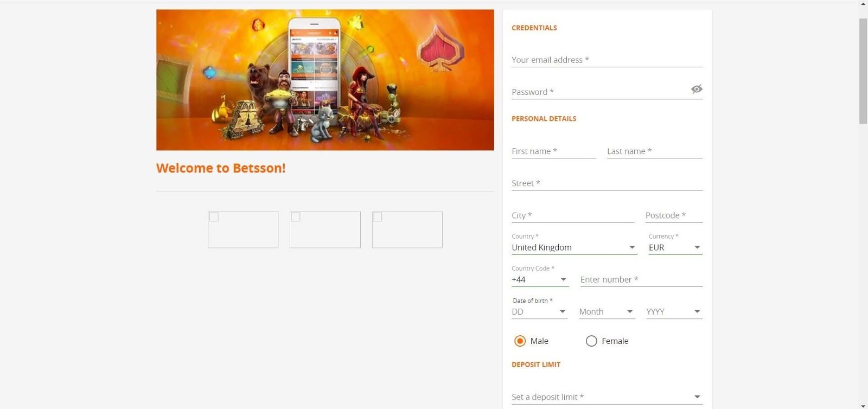The height and width of the screenshot is (409, 868).
Task: Expand the Set a deposit limit dropdown
Action: click(607, 397)
